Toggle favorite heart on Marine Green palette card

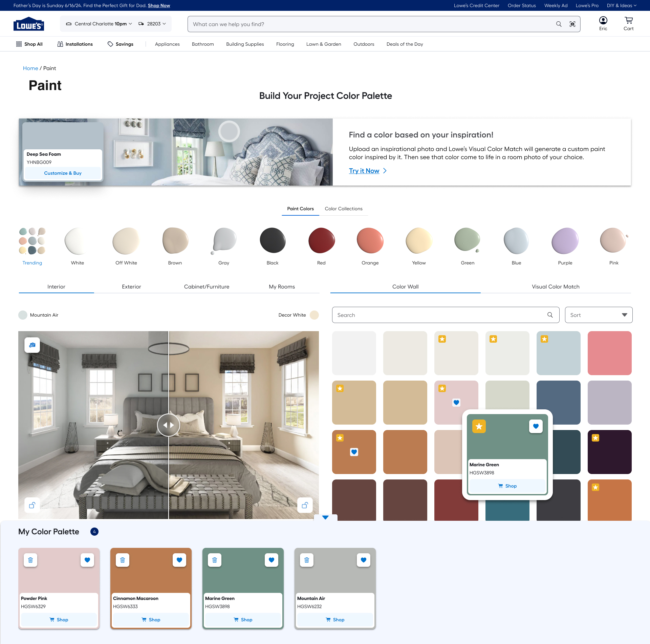(272, 560)
